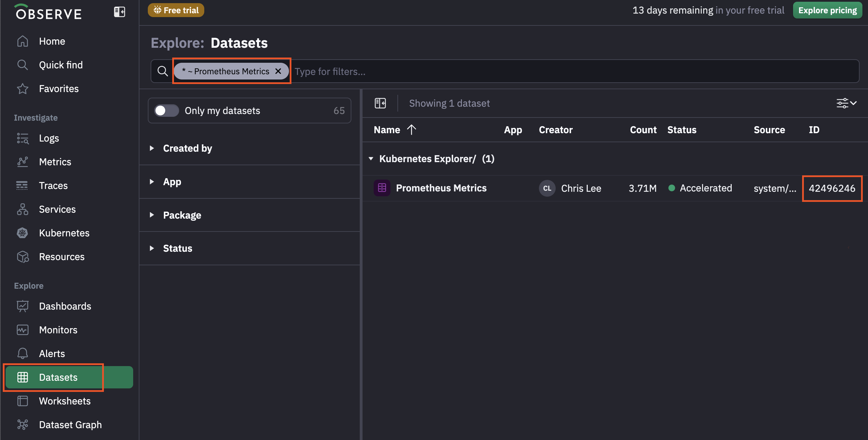Expand the App filter section
This screenshot has width=868, height=440.
click(250, 182)
